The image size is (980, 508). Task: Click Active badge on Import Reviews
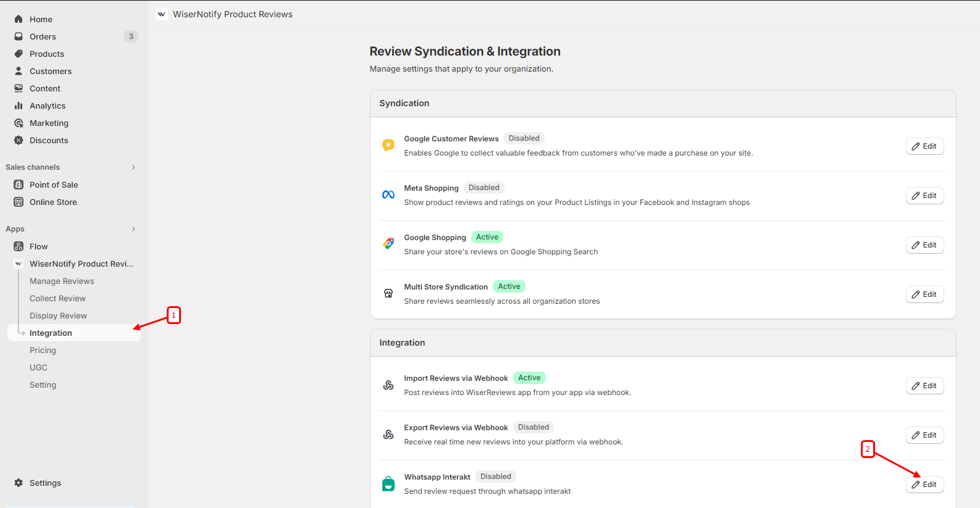[x=529, y=378]
